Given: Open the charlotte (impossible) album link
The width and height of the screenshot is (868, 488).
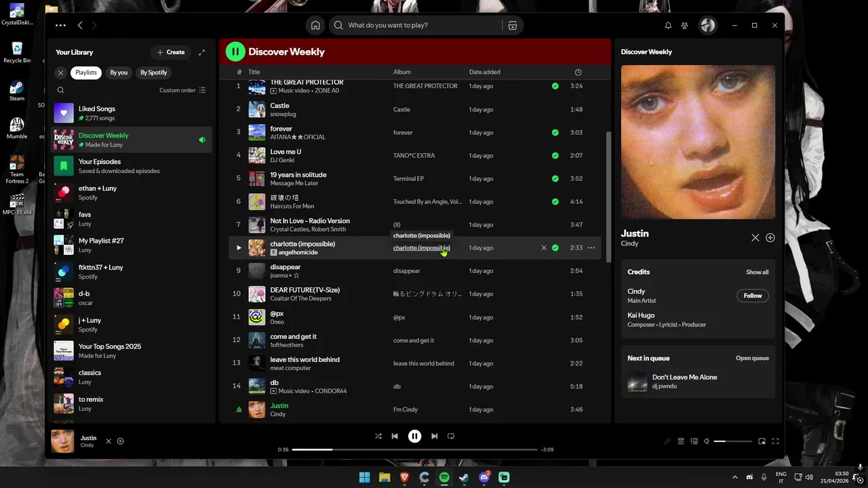Looking at the screenshot, I should [421, 248].
